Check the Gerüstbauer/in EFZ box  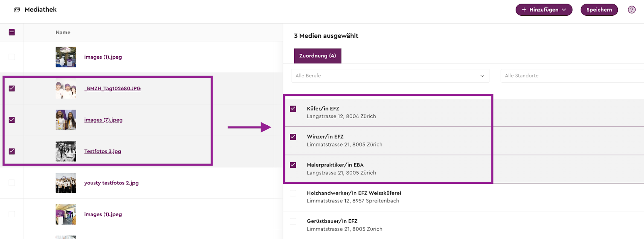point(293,221)
